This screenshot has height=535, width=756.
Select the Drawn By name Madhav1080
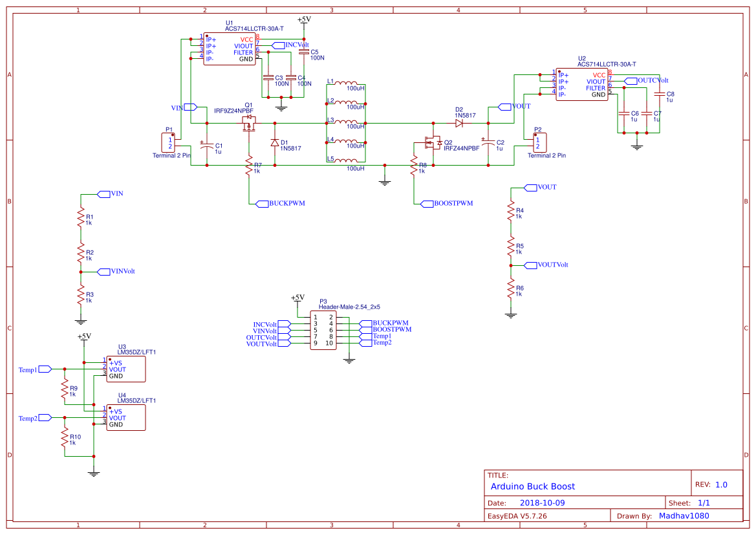pyautogui.click(x=685, y=516)
